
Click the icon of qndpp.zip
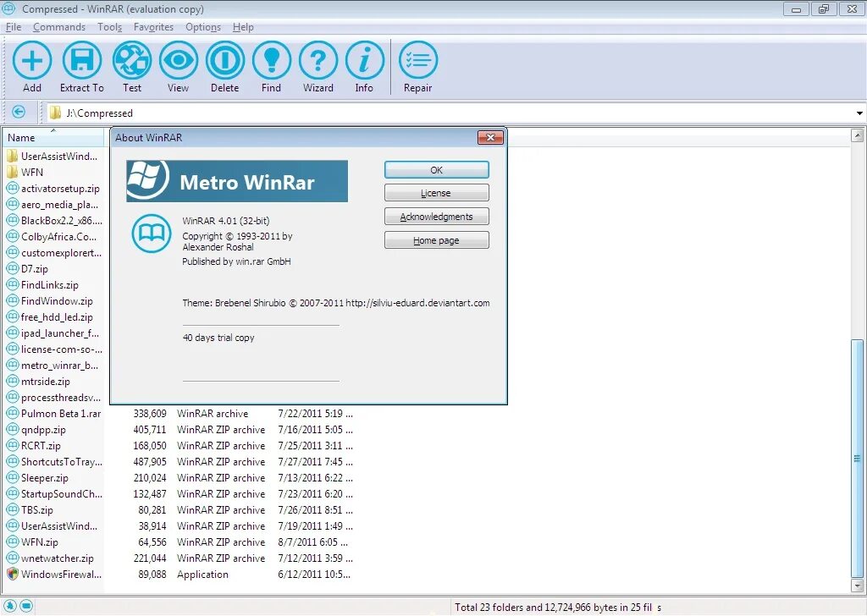pyautogui.click(x=13, y=429)
